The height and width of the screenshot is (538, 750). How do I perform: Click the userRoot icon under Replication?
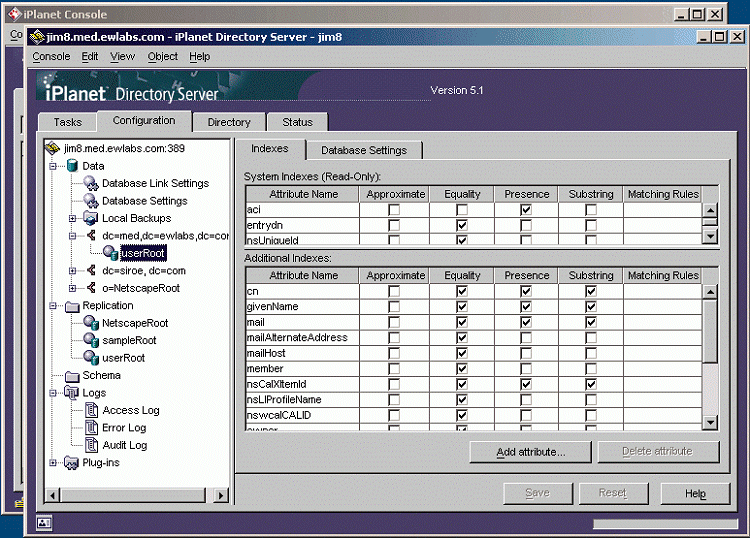91,358
